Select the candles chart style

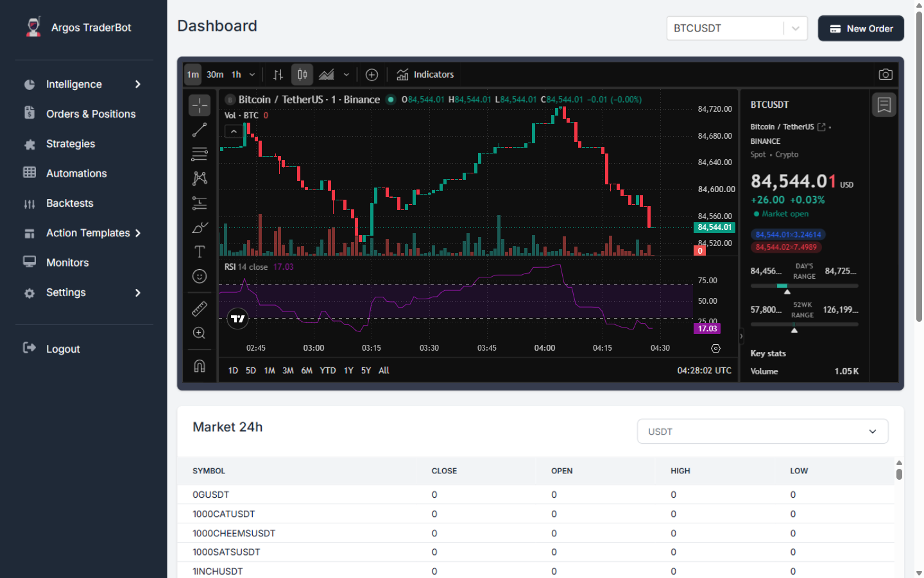pos(302,74)
